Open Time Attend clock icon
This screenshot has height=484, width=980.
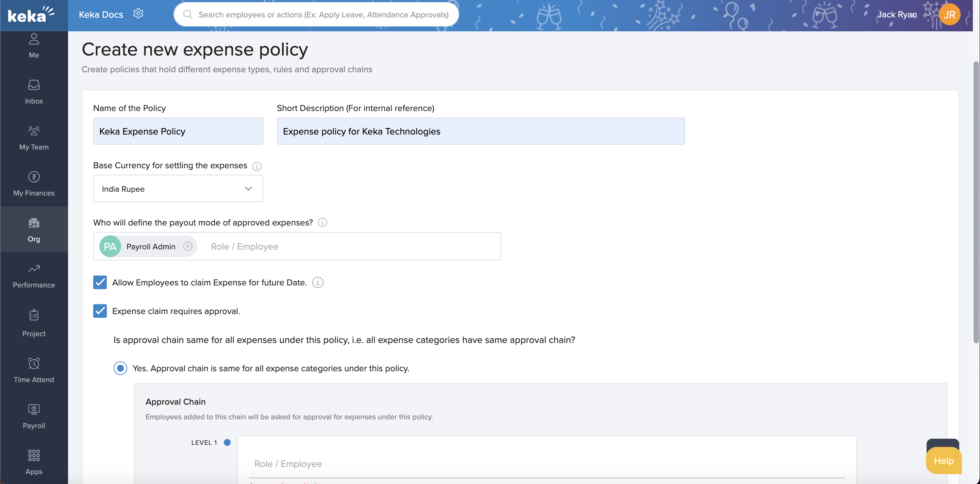pos(34,363)
